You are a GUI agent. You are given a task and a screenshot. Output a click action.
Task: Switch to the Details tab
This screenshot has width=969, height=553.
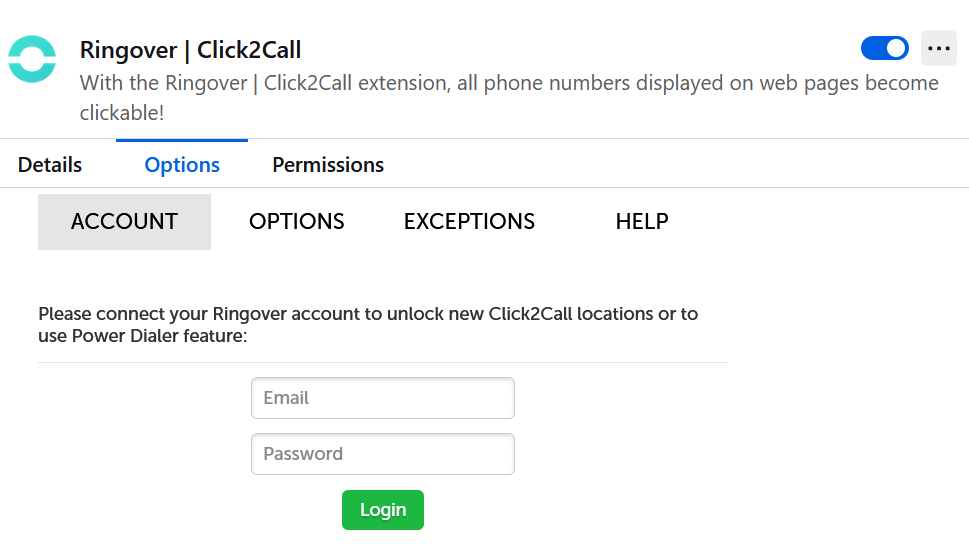click(50, 165)
